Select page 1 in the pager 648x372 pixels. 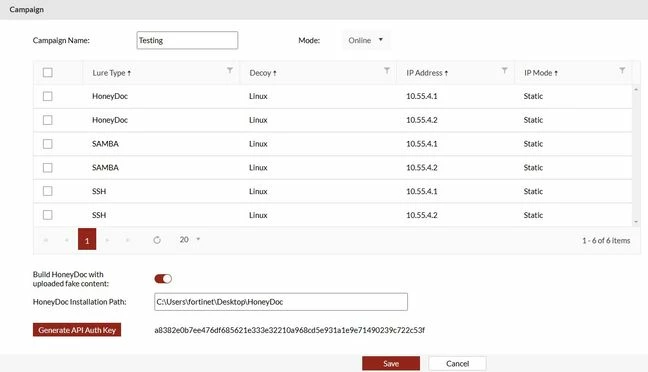[87, 239]
